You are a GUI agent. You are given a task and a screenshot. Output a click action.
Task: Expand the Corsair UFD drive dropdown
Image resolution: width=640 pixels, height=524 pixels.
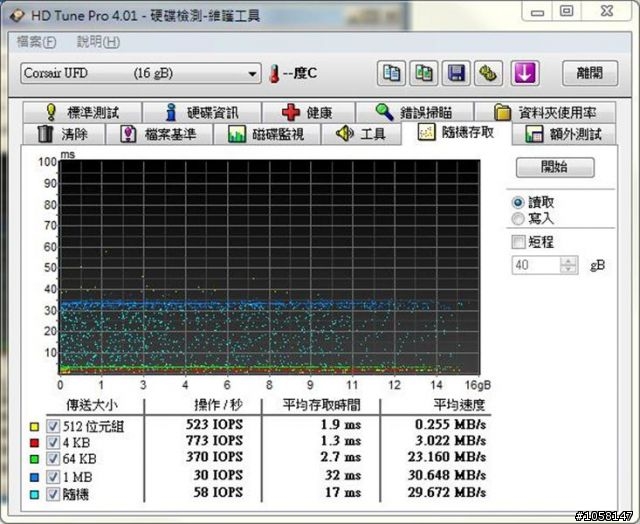252,74
